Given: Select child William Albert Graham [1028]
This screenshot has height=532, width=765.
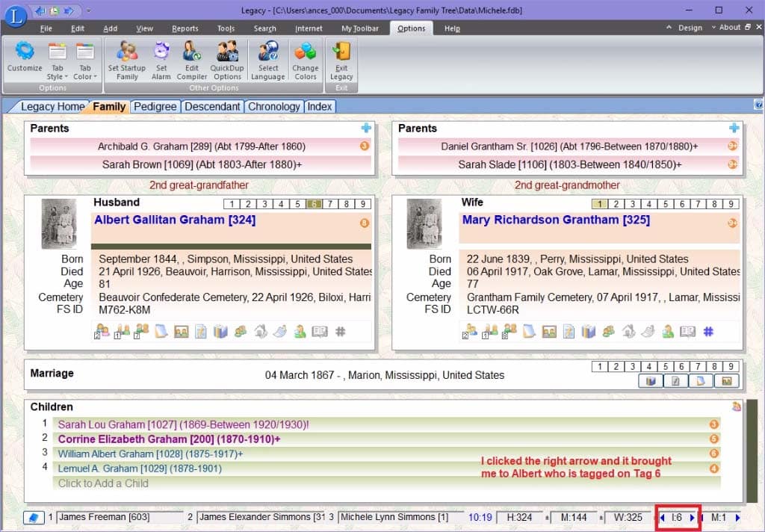Looking at the screenshot, I should pos(387,454).
